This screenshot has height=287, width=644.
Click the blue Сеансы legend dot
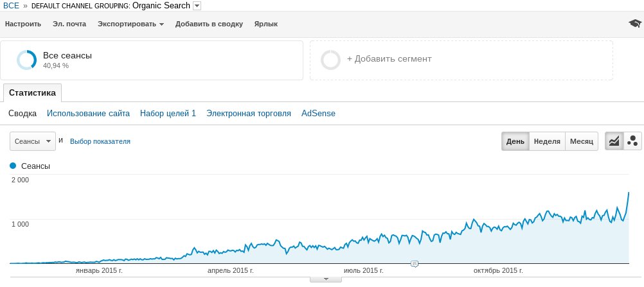click(x=13, y=166)
